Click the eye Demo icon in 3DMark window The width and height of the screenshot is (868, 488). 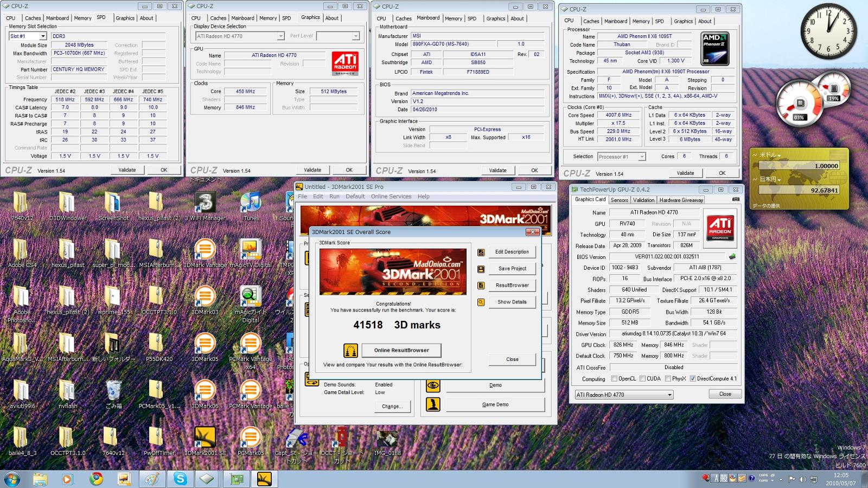coord(433,385)
